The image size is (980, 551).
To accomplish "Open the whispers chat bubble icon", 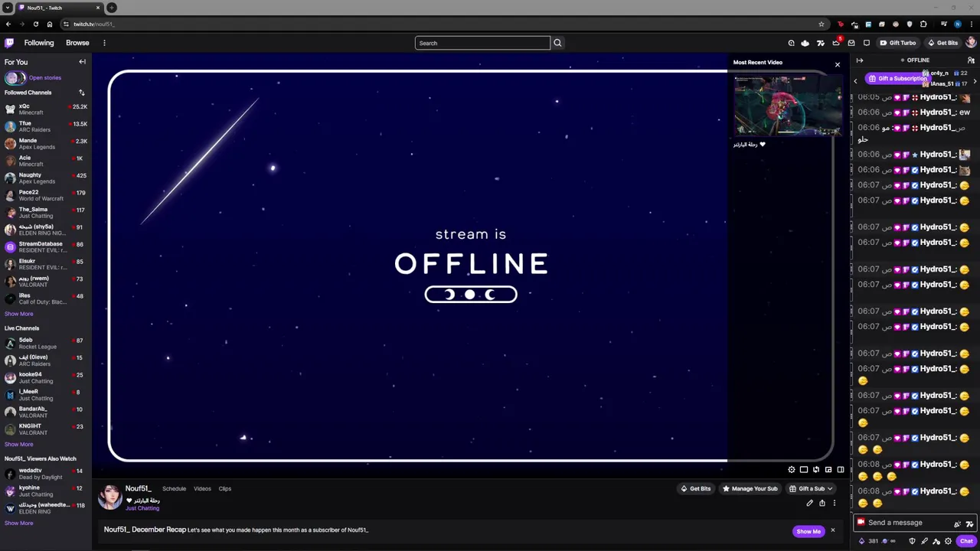I will pos(867,43).
